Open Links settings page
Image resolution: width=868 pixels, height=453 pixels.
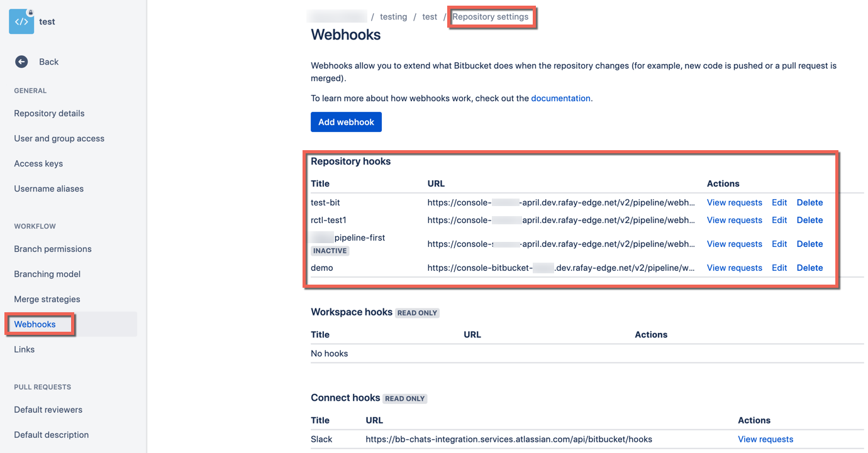(x=24, y=349)
